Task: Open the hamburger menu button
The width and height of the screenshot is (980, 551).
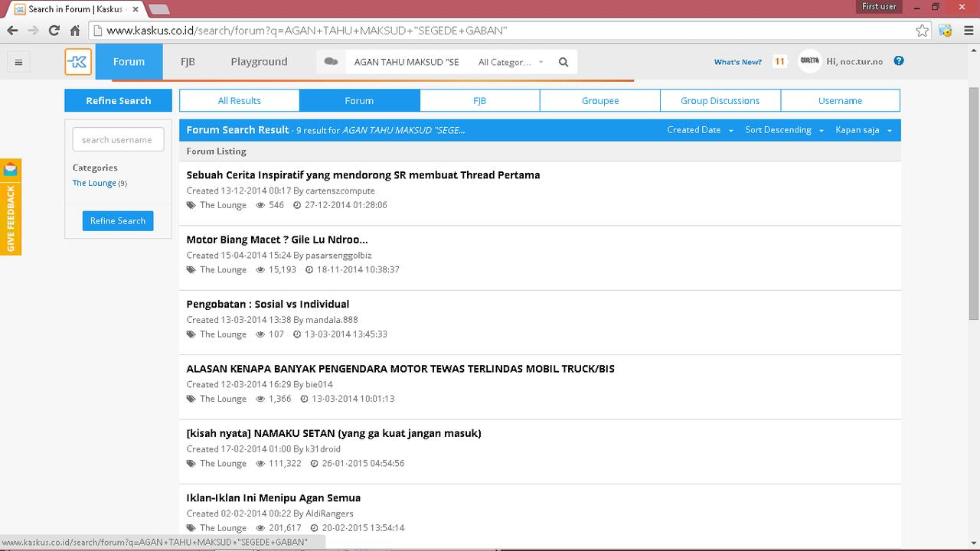Action: 19,62
